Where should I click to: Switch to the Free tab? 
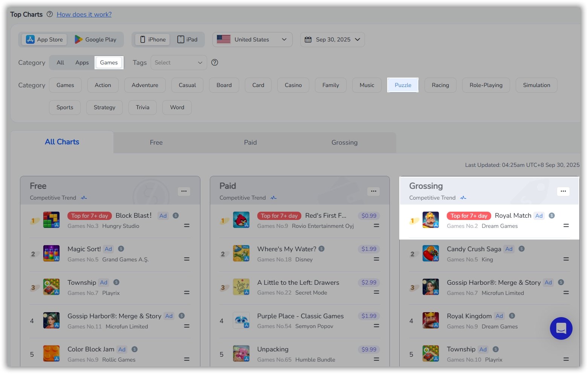coord(156,142)
